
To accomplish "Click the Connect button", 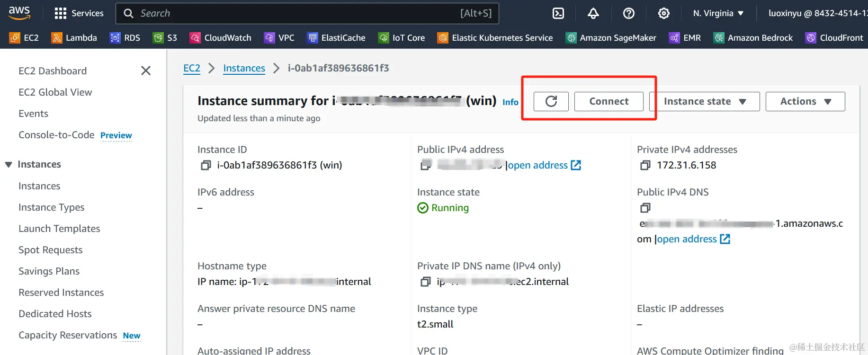I will [609, 101].
